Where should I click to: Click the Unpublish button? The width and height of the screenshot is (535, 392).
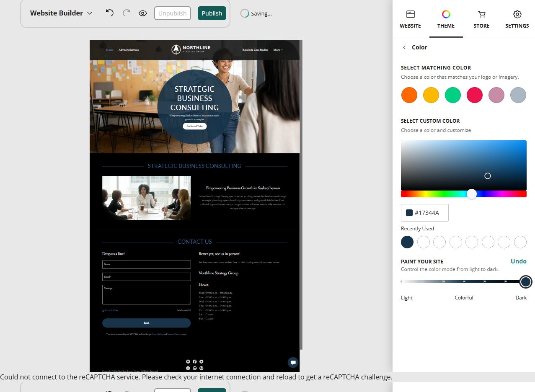point(172,13)
